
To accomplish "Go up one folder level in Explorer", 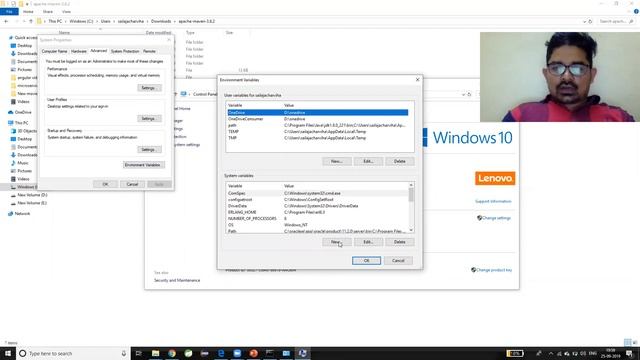I will (x=31, y=21).
